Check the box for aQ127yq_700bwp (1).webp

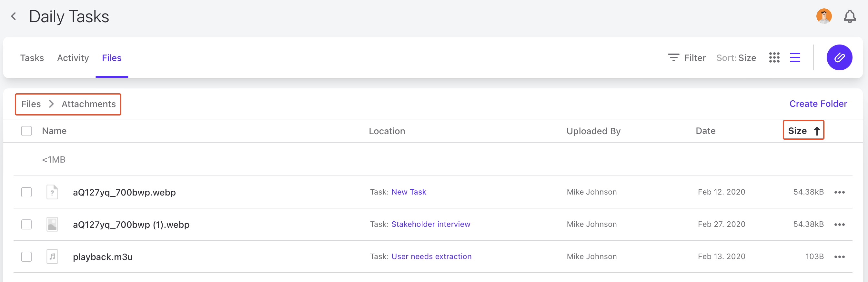coord(26,224)
